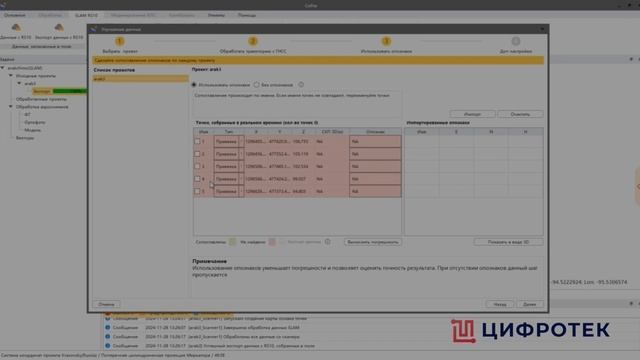Click blue icon of the last log message
640x360 pixels.
(108, 346)
